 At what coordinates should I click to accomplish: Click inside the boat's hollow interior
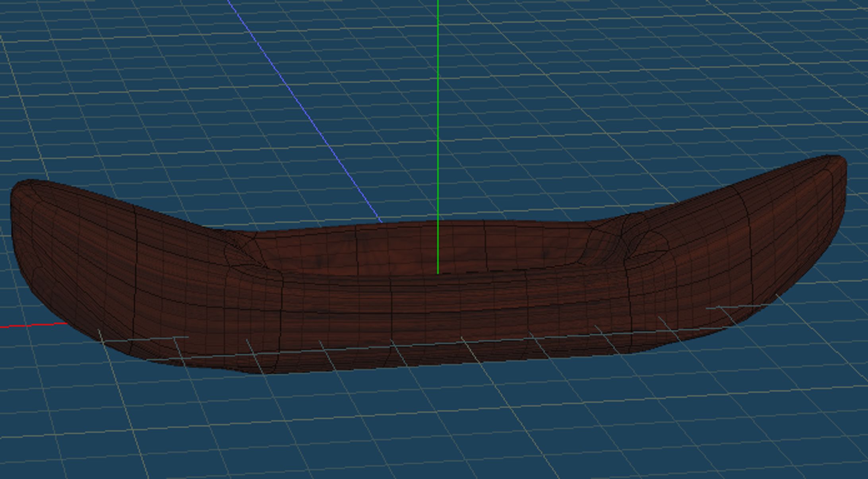point(397,251)
